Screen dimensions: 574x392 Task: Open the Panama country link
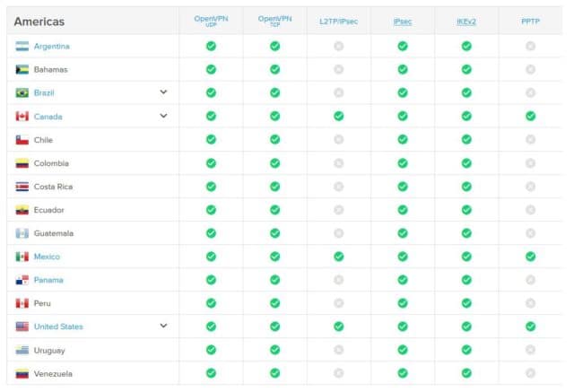point(48,280)
